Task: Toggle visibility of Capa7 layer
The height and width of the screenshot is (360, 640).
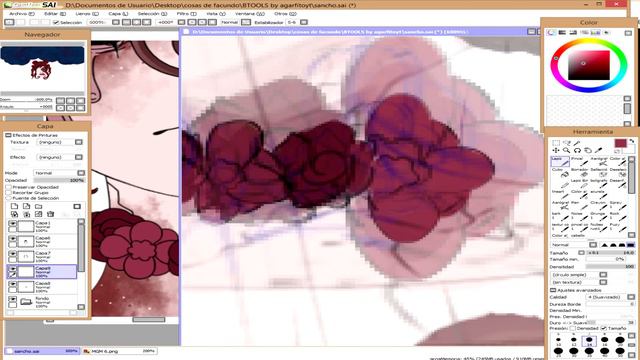Action: [13, 254]
